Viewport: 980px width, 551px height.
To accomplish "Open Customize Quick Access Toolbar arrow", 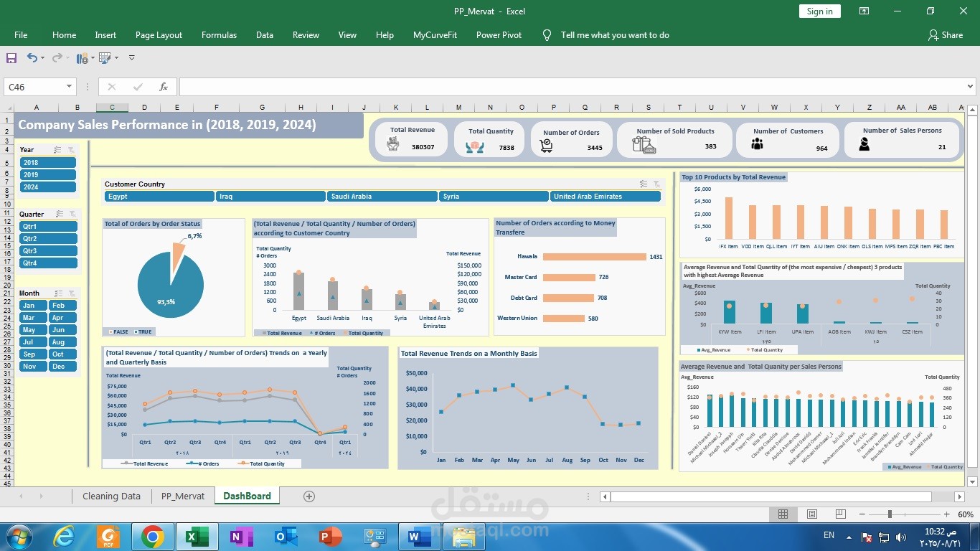I will click(131, 57).
